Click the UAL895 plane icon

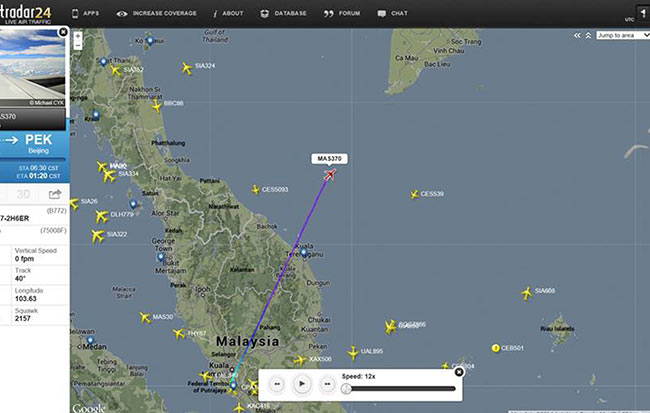(x=353, y=352)
